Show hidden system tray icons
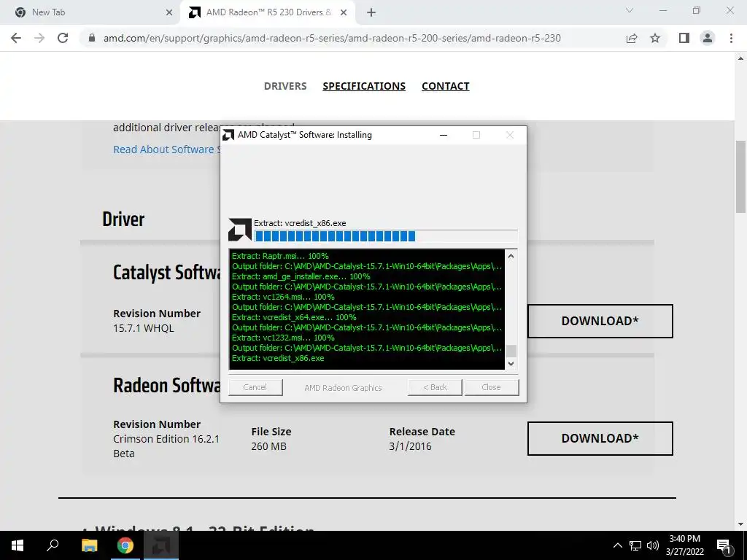This screenshot has width=747, height=560. click(x=617, y=545)
